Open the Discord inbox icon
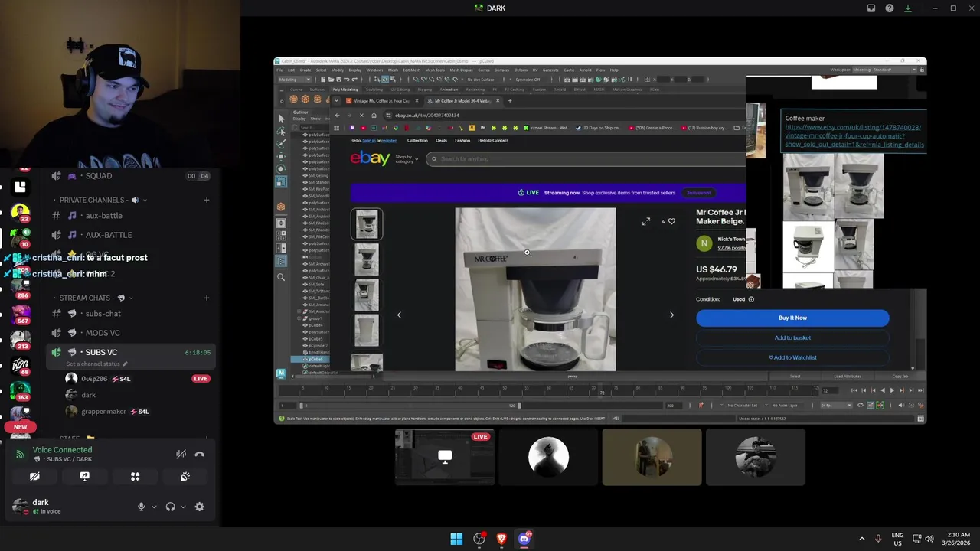980x551 pixels. coord(871,8)
